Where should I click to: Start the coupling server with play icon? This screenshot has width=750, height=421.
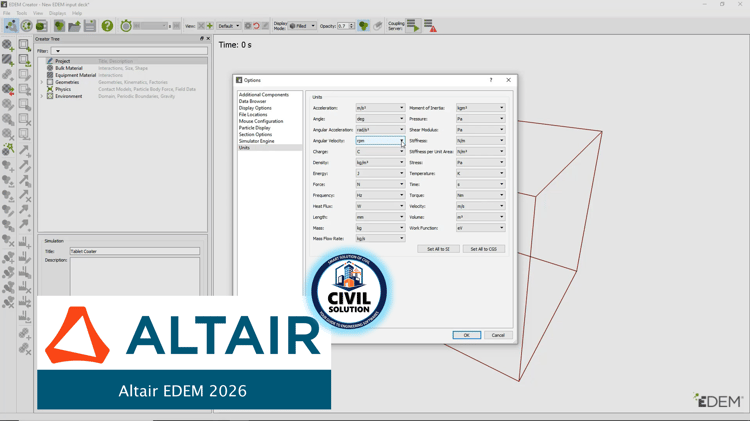click(413, 26)
